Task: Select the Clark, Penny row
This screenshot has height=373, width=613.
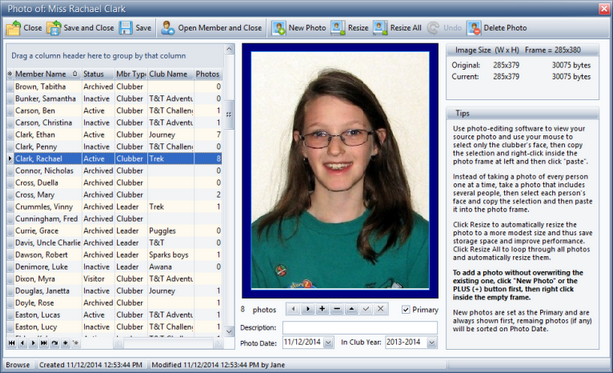Action: click(x=115, y=147)
